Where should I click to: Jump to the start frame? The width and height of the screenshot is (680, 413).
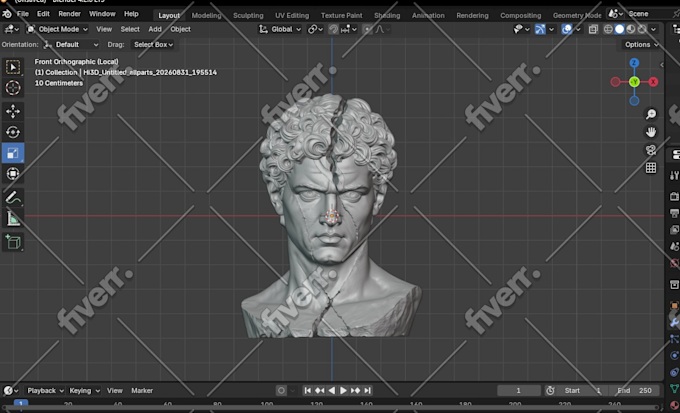[x=307, y=390]
